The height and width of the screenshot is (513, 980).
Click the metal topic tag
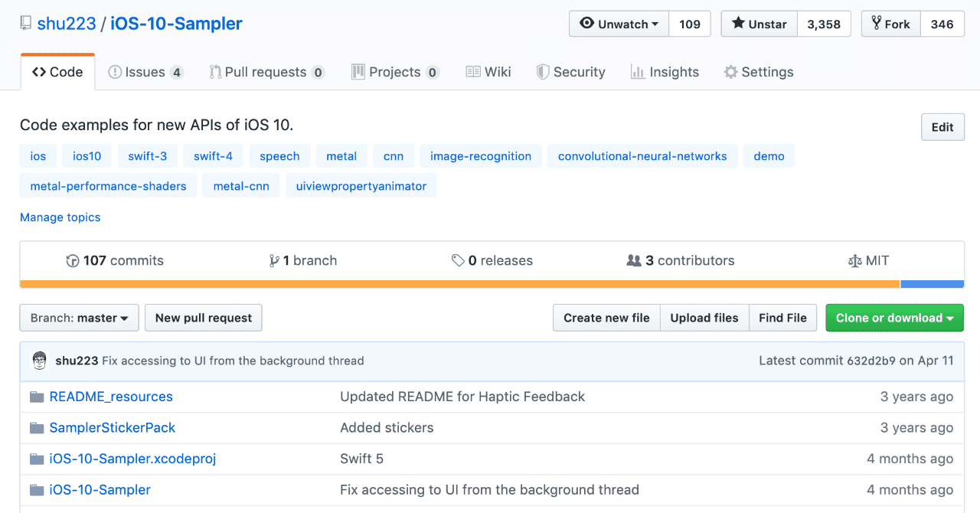(x=341, y=156)
